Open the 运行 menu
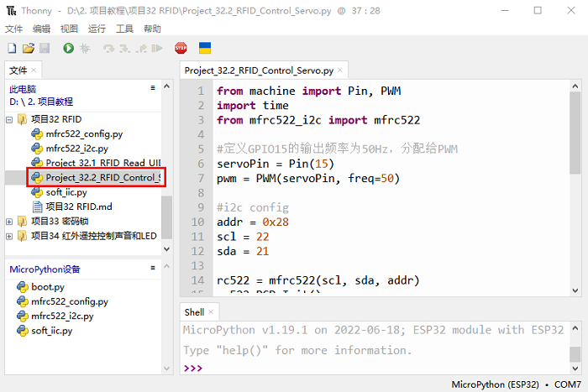The width and height of the screenshot is (588, 392). [97, 29]
